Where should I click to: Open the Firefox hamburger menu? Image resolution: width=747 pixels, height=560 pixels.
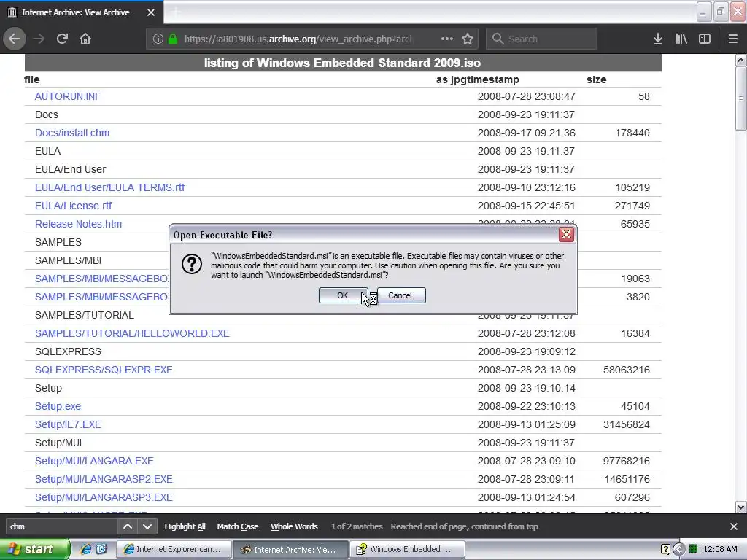[x=732, y=39]
